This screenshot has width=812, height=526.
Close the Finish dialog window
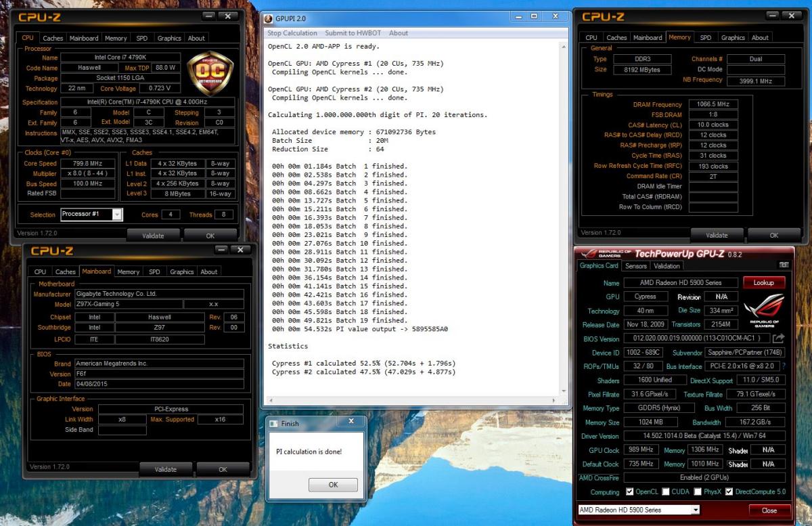pyautogui.click(x=350, y=422)
